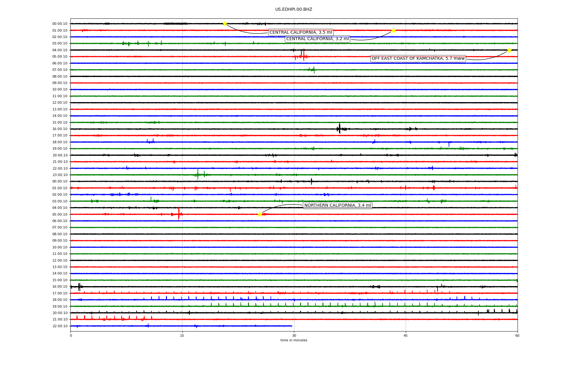The height and width of the screenshot is (368, 588).
Task: Click the large black spike on the first 16:00:10 trace
Action: (340, 128)
